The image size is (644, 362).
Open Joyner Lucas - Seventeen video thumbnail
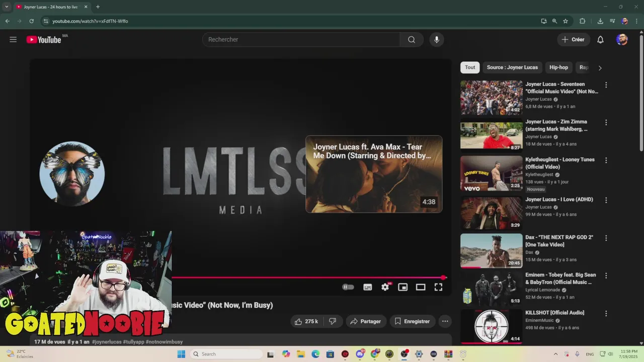(492, 98)
